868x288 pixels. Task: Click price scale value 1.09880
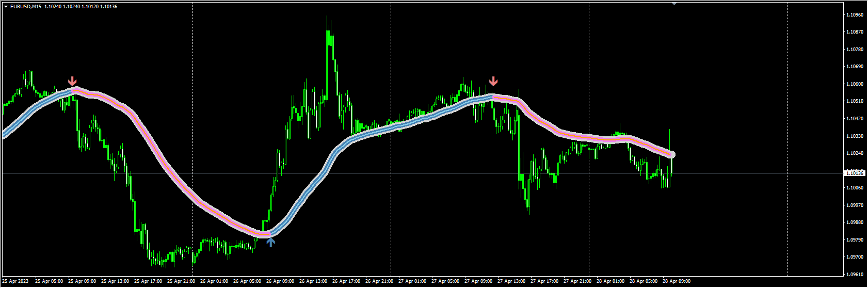[855, 222]
